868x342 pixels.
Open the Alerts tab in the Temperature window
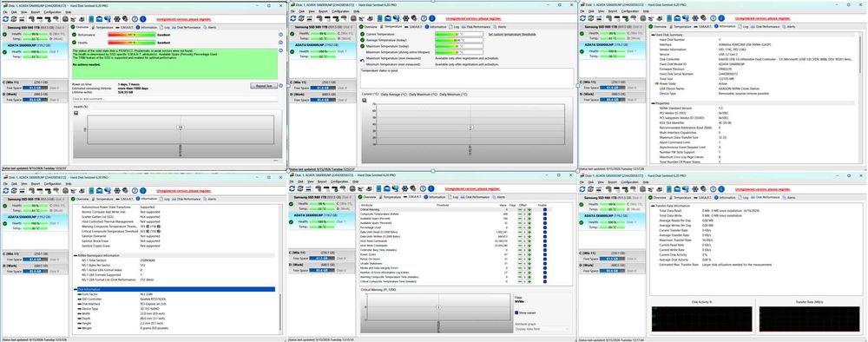(499, 27)
